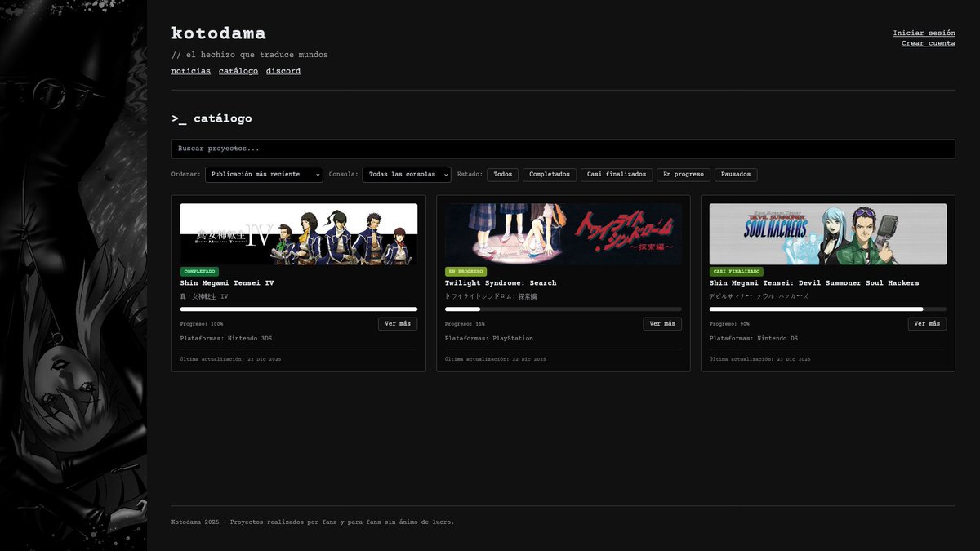The width and height of the screenshot is (980, 551).
Task: Click Iniciar sesión link
Action: [924, 33]
